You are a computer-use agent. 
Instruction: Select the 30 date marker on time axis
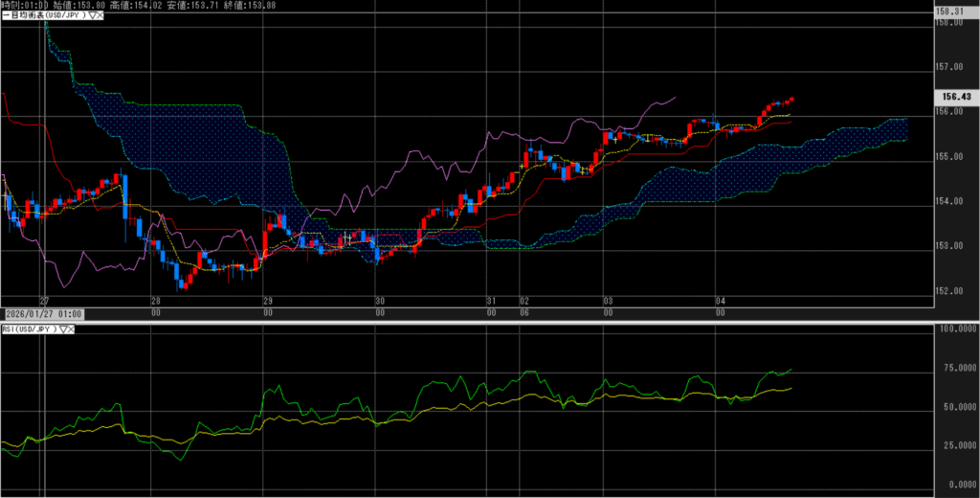tap(380, 300)
